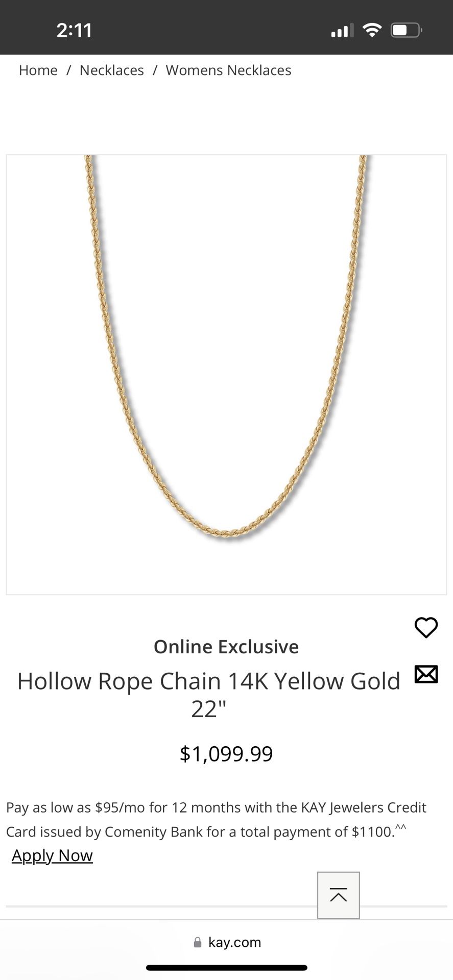Enlarge the rope chain product image

[x=226, y=375]
